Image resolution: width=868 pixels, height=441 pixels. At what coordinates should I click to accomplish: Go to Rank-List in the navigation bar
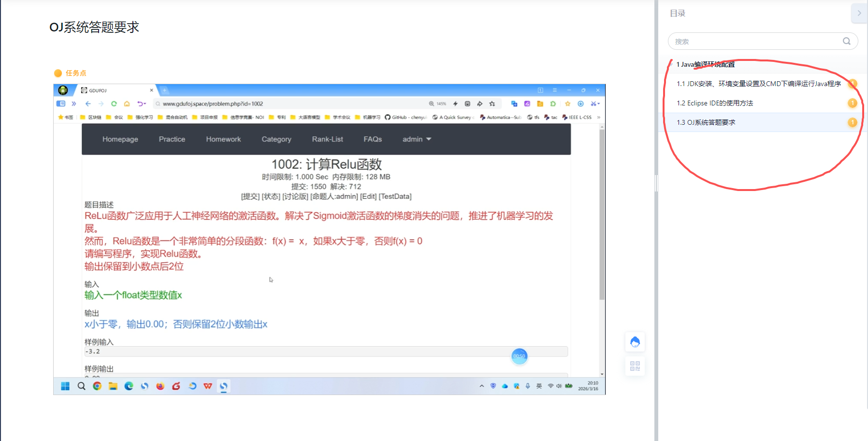pos(327,139)
